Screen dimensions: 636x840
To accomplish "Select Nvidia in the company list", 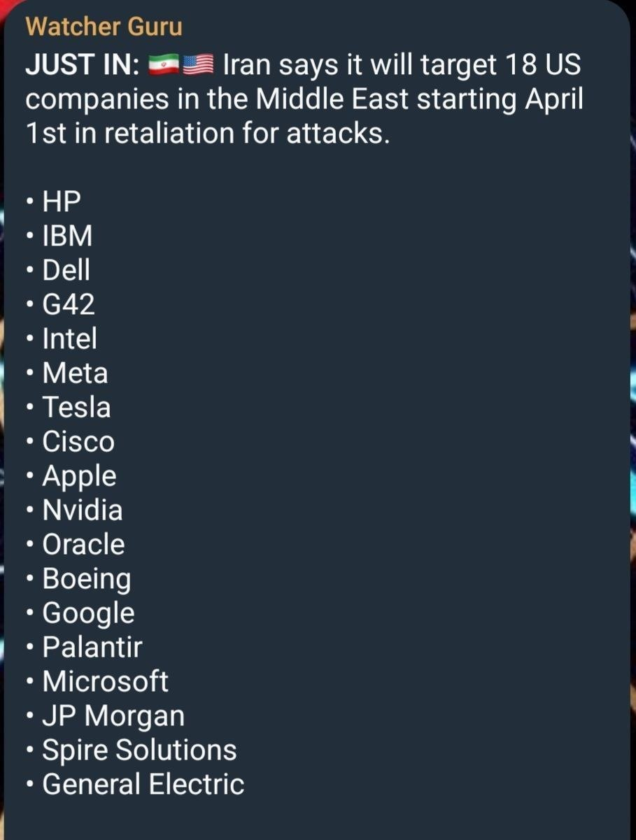I will point(83,511).
